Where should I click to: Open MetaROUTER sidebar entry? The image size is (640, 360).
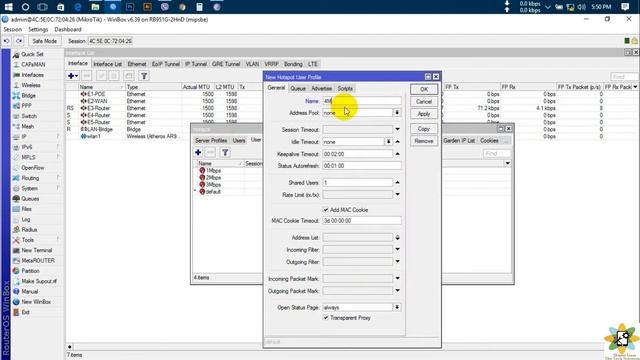pos(38,260)
